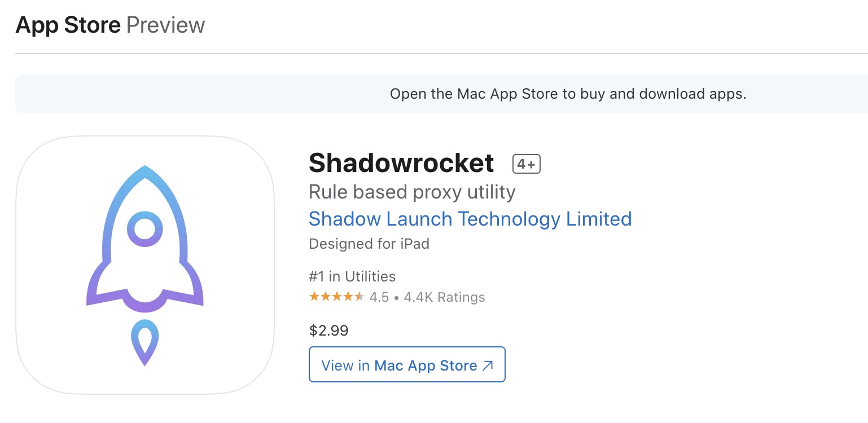Image resolution: width=868 pixels, height=423 pixels.
Task: Click the Designed for iPad label
Action: point(369,244)
